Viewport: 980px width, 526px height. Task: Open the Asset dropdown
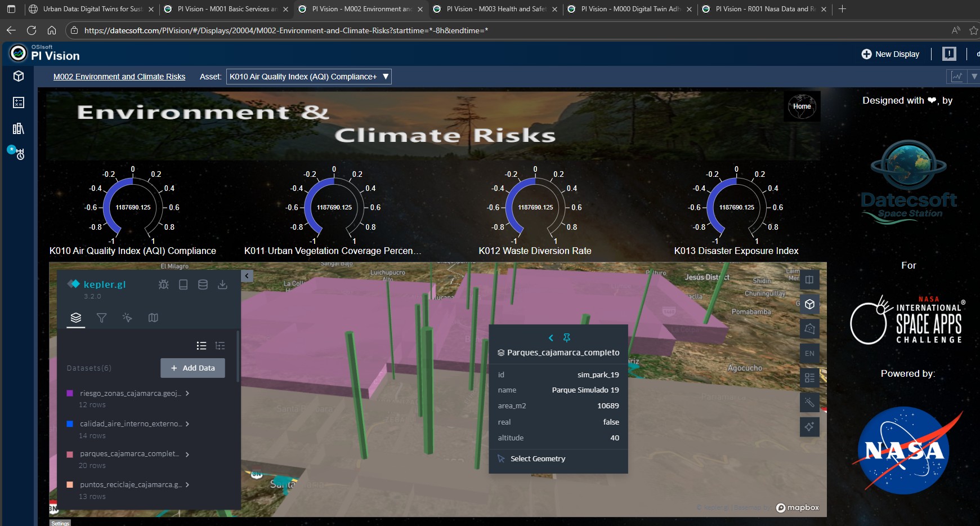pos(308,77)
